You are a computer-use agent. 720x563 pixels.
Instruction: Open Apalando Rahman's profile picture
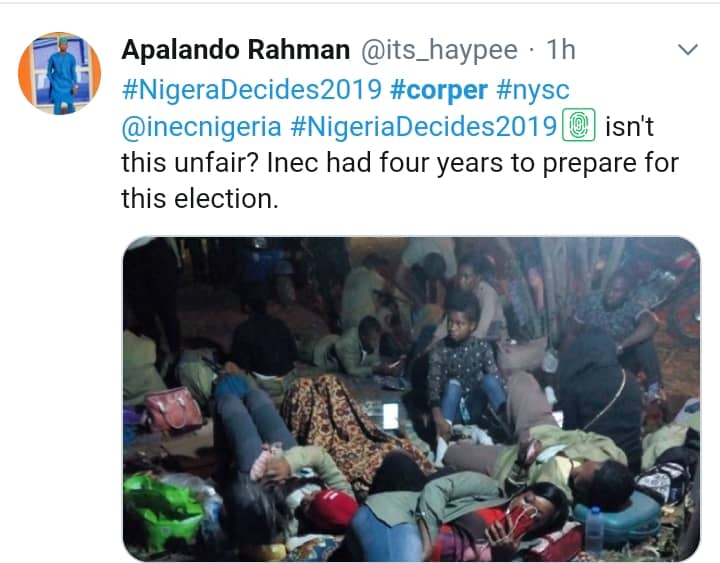pos(59,73)
